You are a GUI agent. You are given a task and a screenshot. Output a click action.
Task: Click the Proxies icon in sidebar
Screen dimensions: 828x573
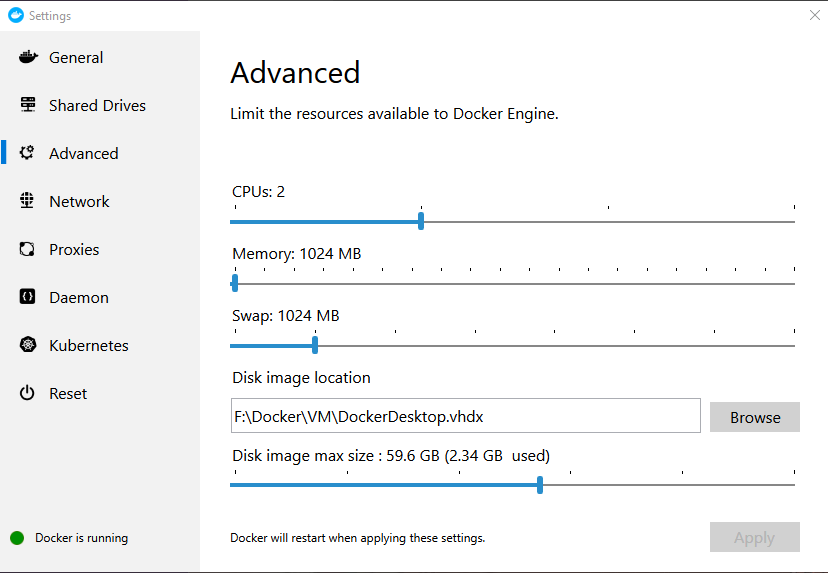[28, 249]
